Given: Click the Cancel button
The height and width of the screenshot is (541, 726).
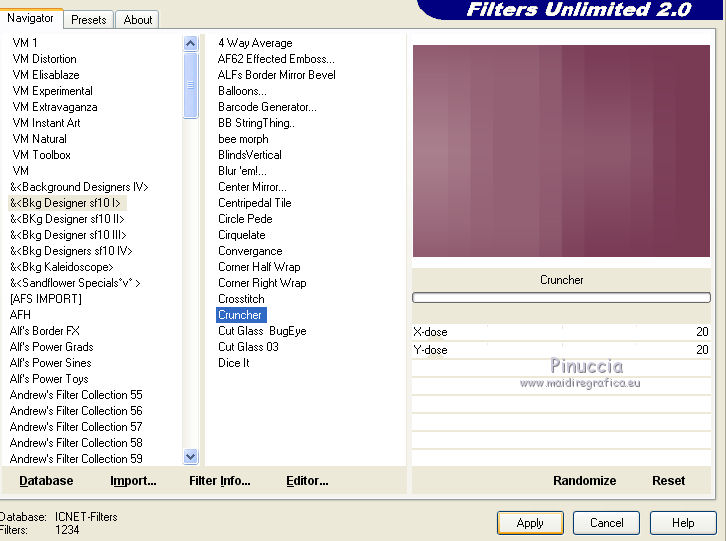Looking at the screenshot, I should (x=607, y=523).
